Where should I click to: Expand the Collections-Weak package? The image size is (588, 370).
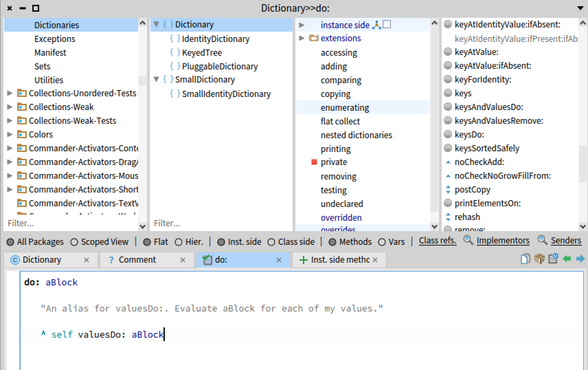coord(10,107)
